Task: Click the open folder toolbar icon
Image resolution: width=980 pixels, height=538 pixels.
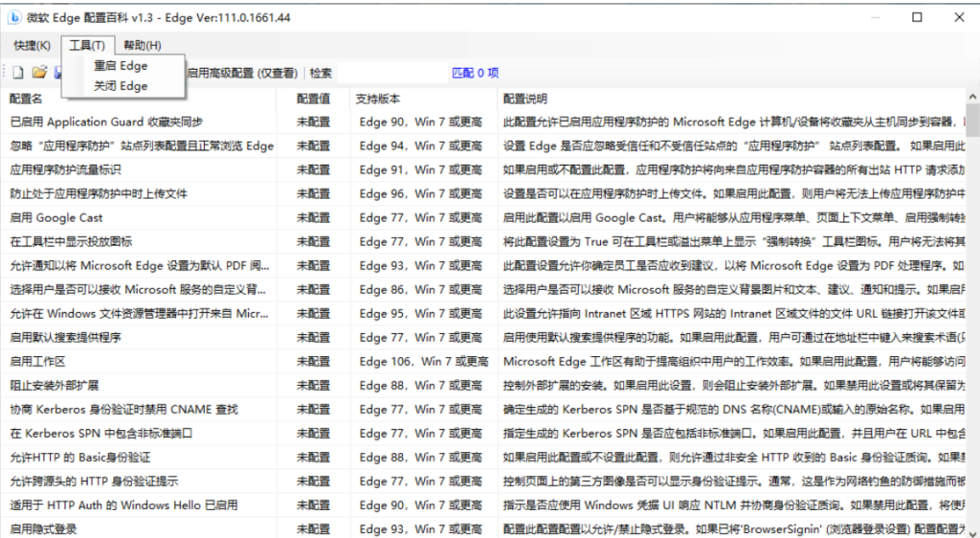Action: tap(39, 73)
